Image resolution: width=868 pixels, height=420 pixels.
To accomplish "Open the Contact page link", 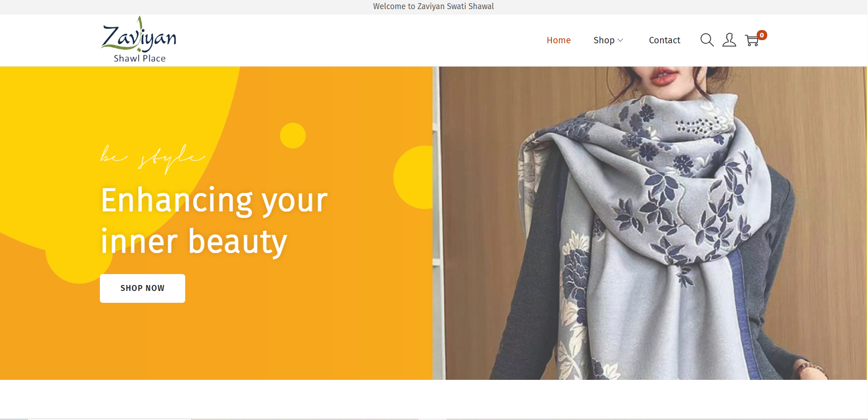I will (x=664, y=40).
